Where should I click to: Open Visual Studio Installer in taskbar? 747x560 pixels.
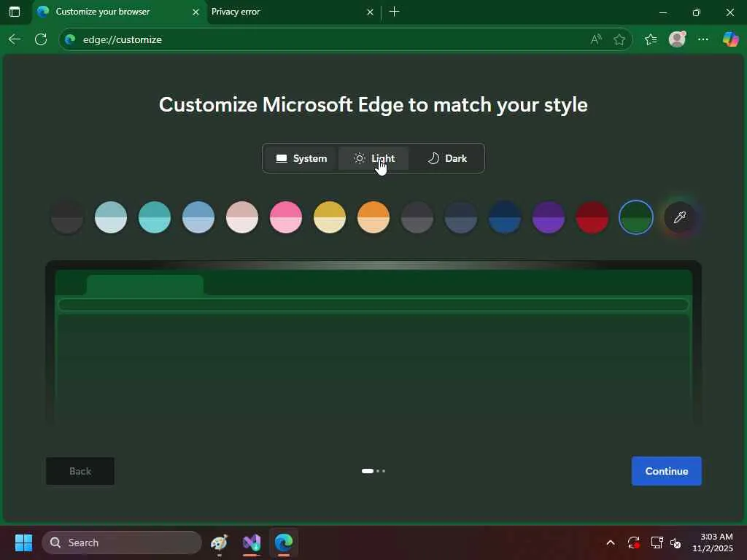coord(252,542)
